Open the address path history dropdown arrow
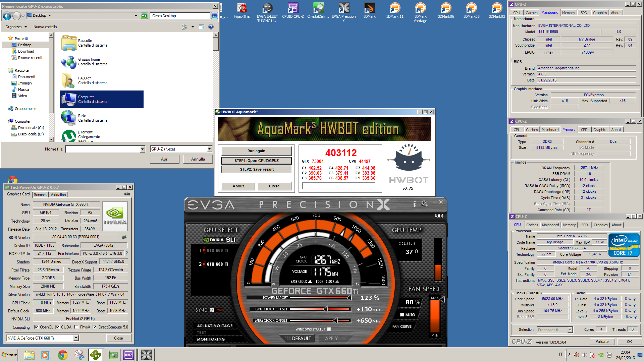644x362 pixels. [136, 16]
